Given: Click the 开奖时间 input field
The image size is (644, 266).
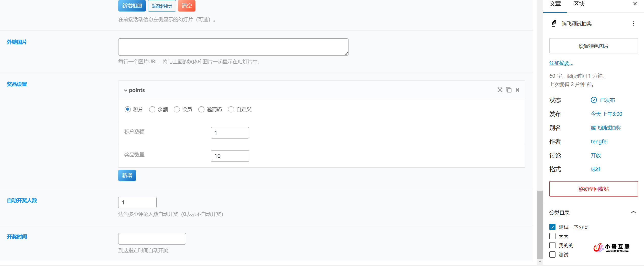Looking at the screenshot, I should coord(152,239).
